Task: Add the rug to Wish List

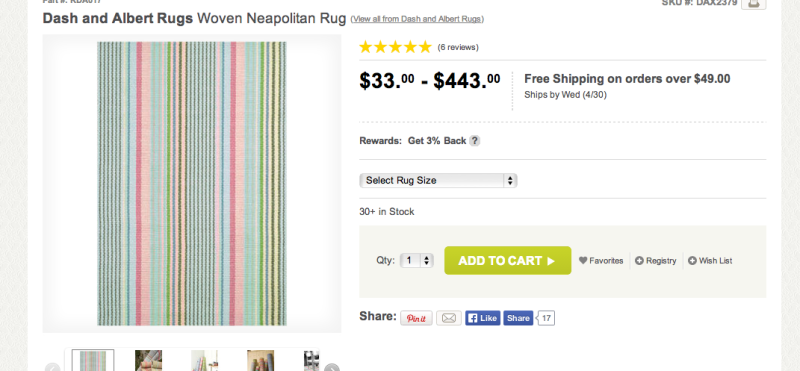Action: 710,261
